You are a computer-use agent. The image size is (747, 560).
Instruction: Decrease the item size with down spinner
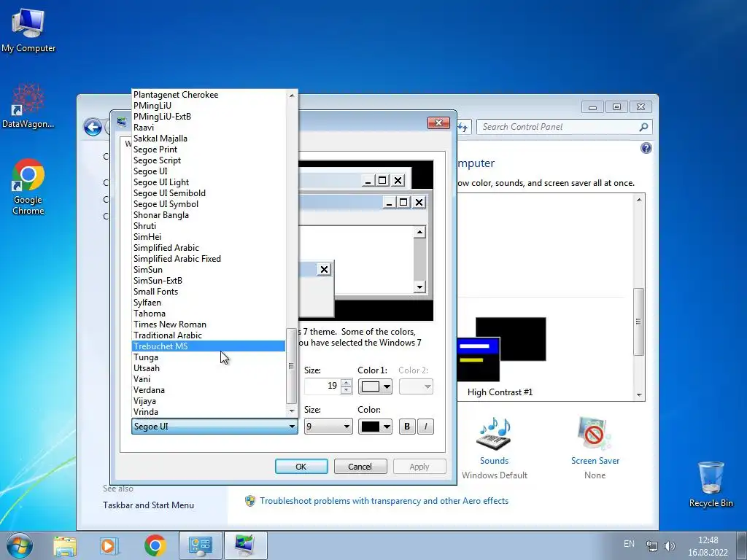click(347, 391)
